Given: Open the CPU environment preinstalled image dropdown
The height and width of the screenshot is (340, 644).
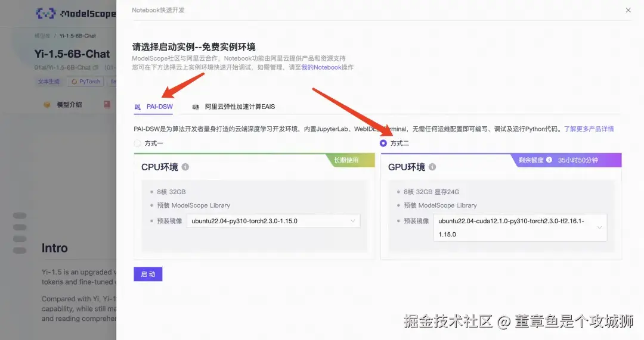Looking at the screenshot, I should click(273, 221).
